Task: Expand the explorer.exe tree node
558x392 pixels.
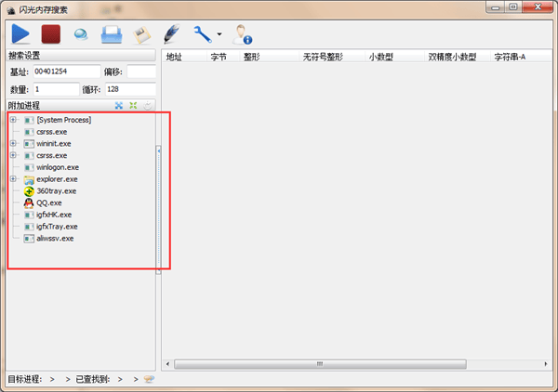Action: pos(12,179)
